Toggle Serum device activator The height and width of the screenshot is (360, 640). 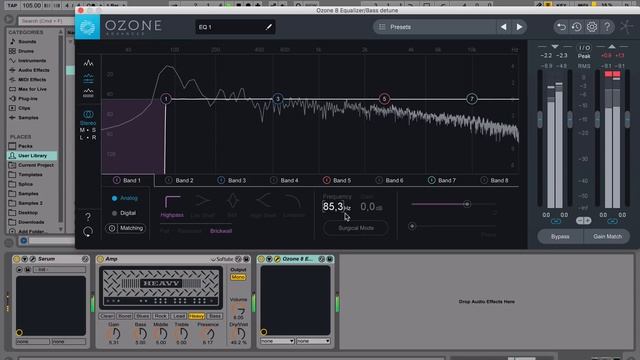[x=16, y=259]
